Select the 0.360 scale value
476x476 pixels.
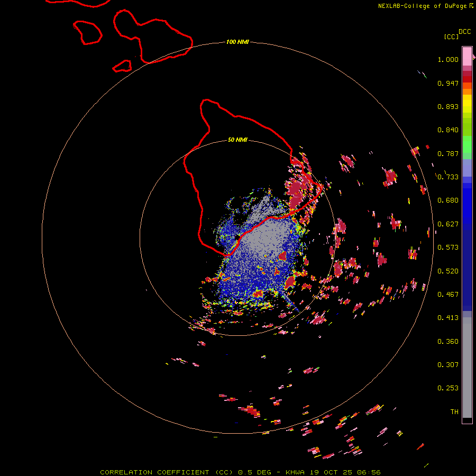click(x=448, y=342)
